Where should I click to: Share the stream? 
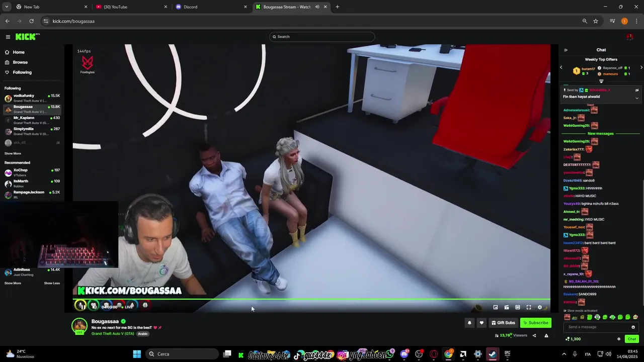(534, 335)
